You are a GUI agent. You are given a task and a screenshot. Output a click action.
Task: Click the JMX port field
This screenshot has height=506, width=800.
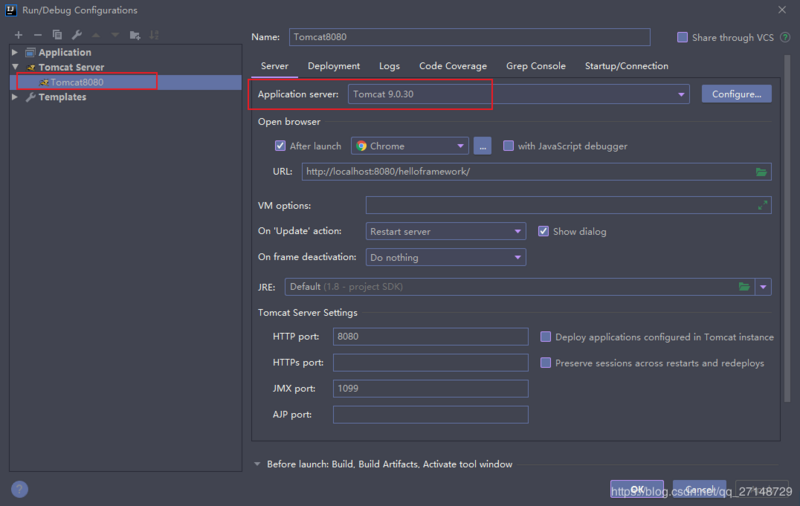(431, 389)
